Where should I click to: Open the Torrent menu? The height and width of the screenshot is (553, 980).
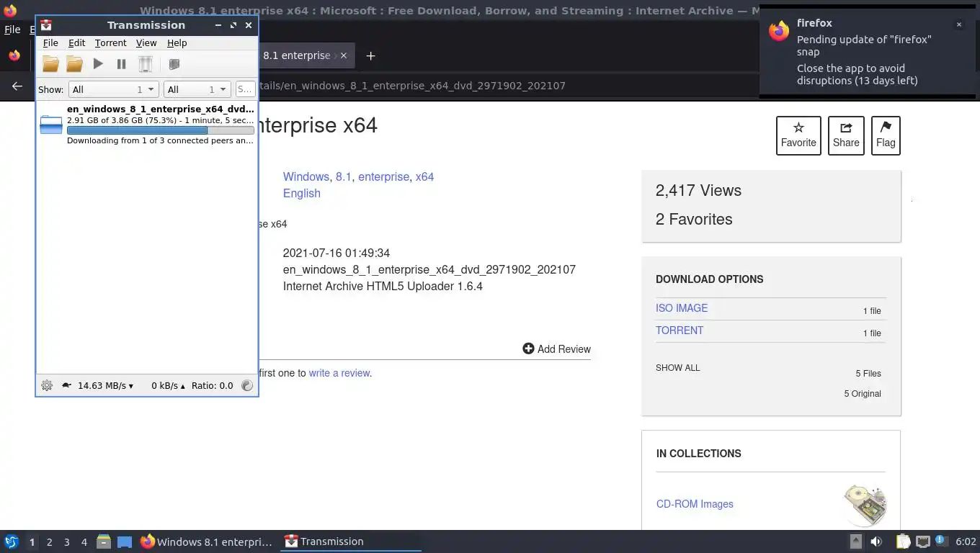[x=110, y=43]
